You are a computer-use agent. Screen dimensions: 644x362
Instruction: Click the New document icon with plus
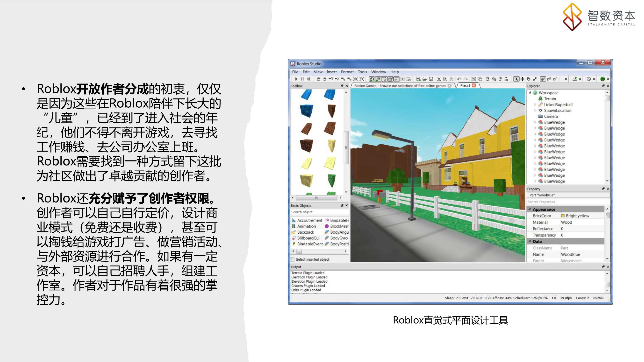tap(418, 79)
